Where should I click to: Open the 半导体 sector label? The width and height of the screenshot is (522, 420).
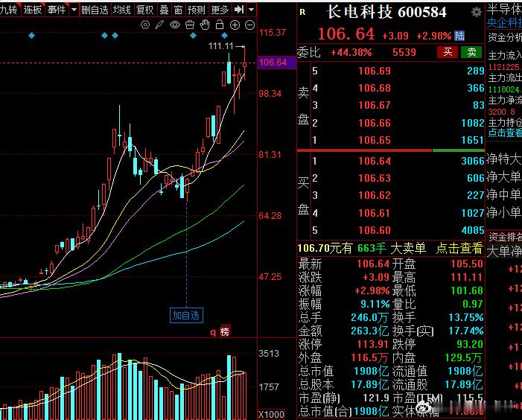[x=504, y=10]
